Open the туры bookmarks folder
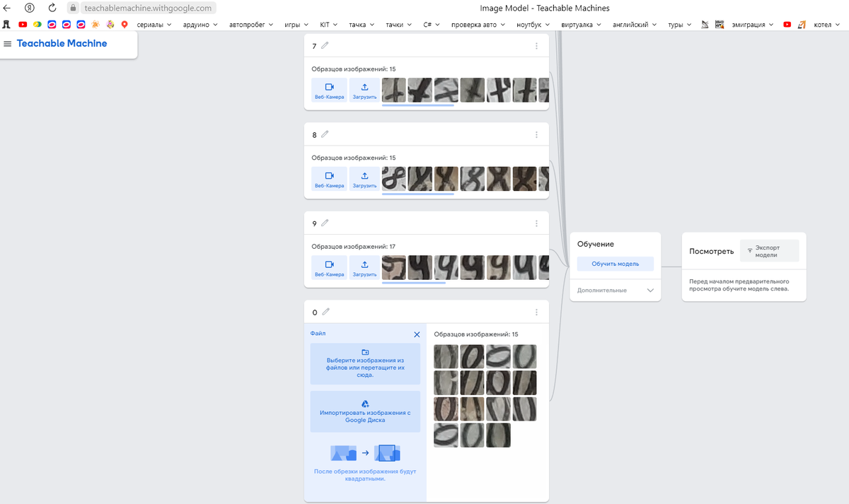 coord(680,24)
